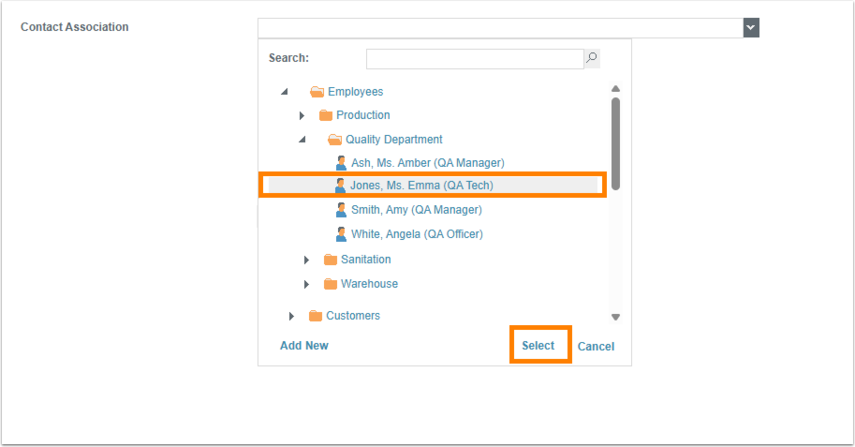Click the person icon beside White, Angela
This screenshot has width=855, height=447.
point(341,234)
